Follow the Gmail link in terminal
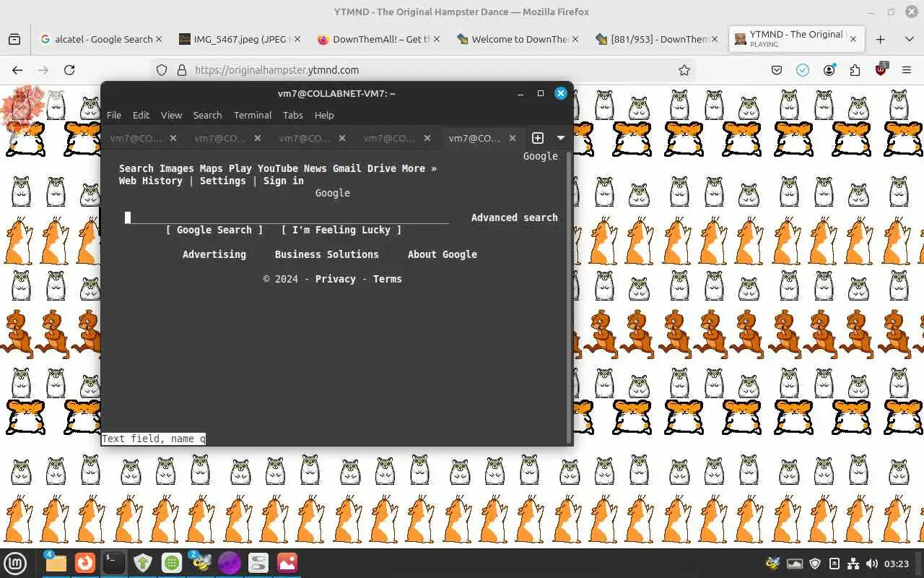This screenshot has width=924, height=578. (347, 168)
